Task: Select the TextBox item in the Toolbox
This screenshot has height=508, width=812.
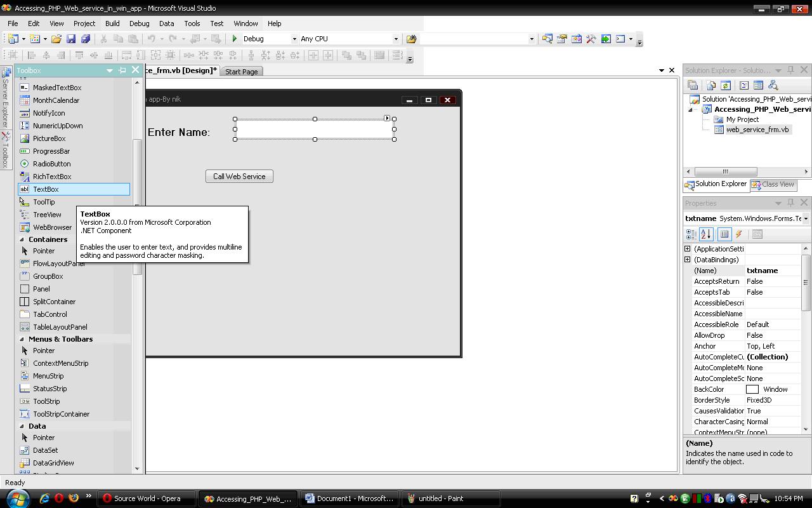Action: coord(74,189)
